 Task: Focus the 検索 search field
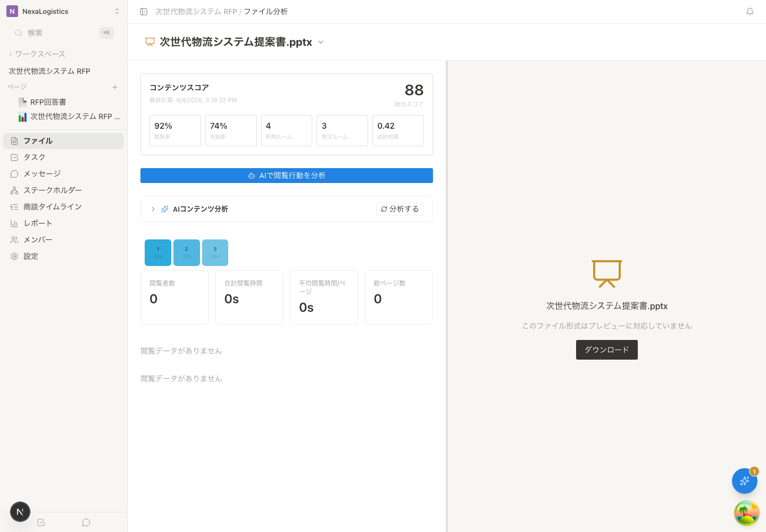tap(63, 33)
